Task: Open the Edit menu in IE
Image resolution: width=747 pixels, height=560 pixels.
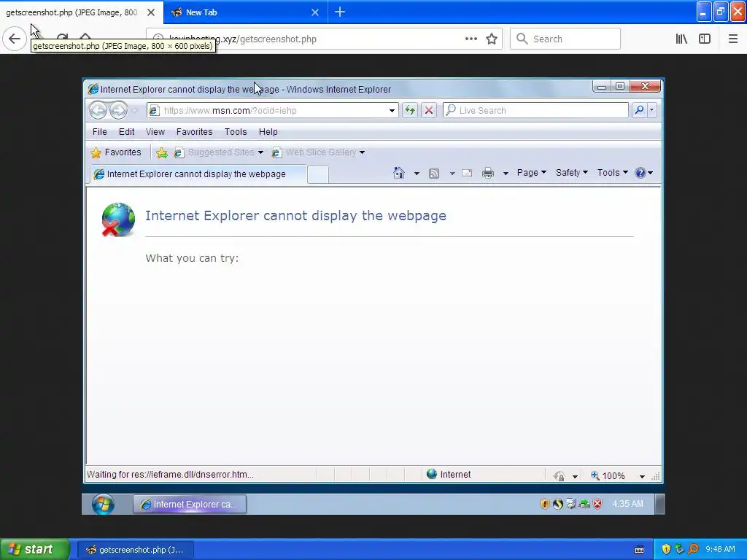Action: point(126,132)
